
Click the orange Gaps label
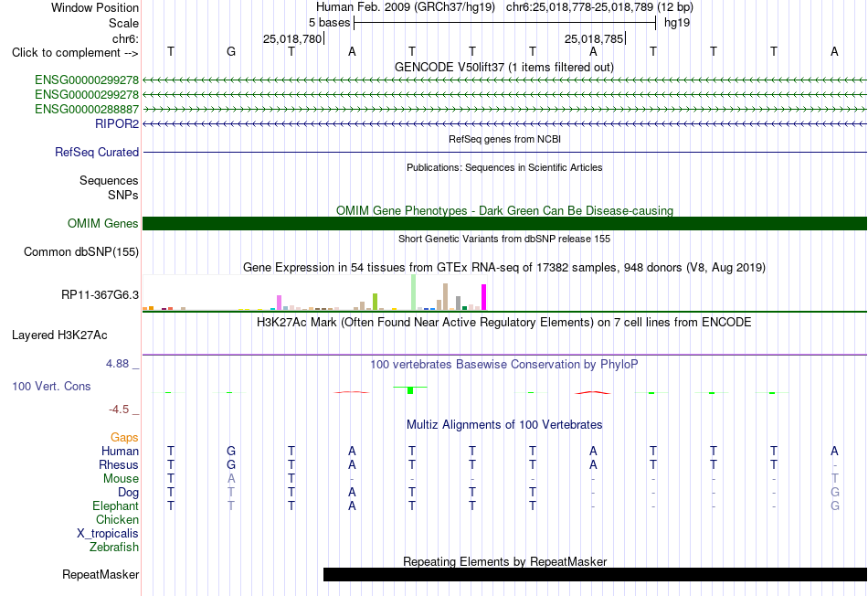click(124, 438)
